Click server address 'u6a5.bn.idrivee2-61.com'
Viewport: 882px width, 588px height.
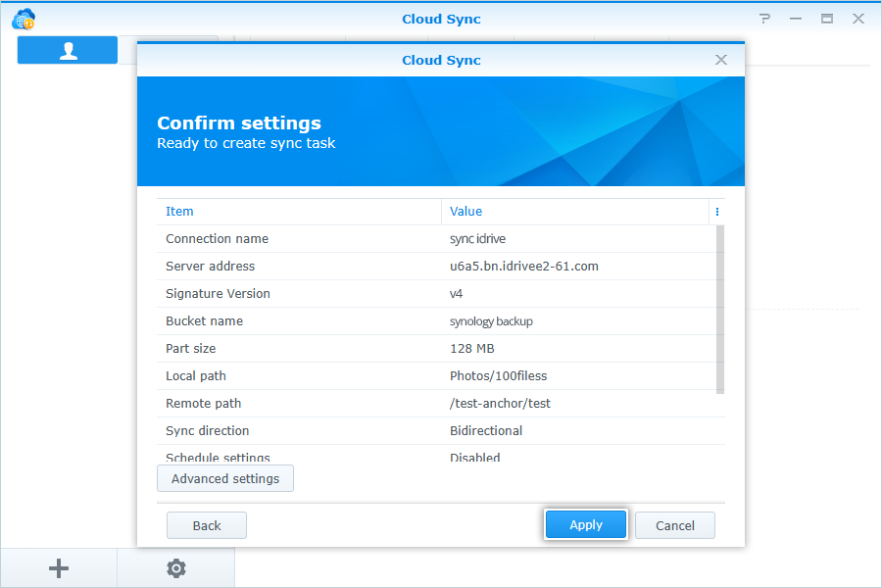524,267
